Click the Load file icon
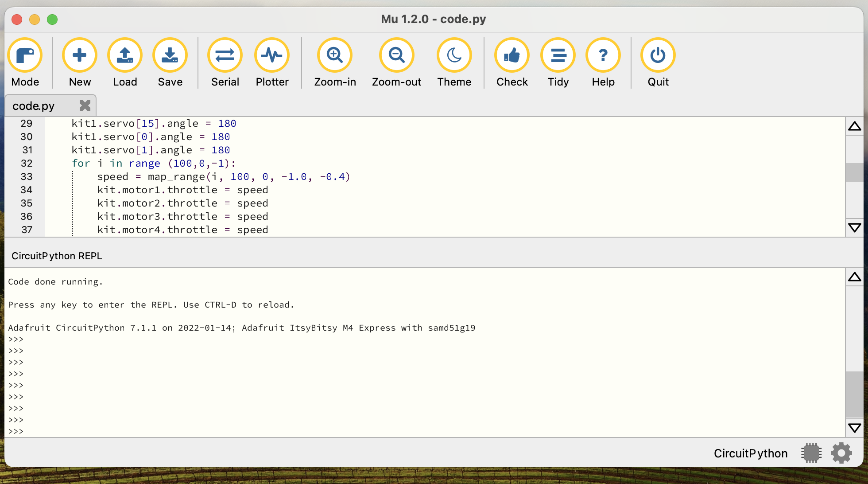This screenshot has height=484, width=868. tap(125, 55)
